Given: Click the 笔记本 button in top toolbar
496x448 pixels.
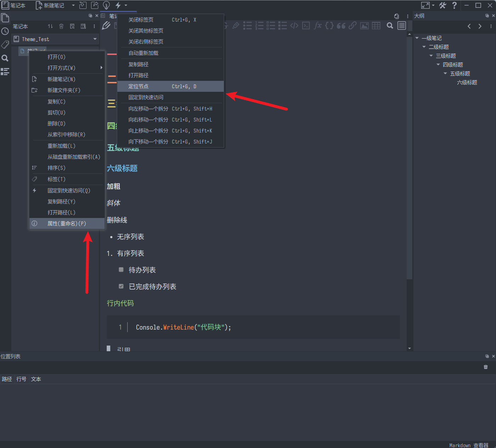Looking at the screenshot, I should click(13, 5).
